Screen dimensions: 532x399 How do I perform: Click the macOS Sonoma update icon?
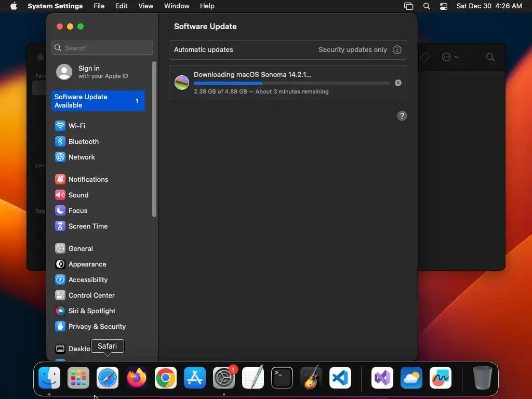[182, 83]
